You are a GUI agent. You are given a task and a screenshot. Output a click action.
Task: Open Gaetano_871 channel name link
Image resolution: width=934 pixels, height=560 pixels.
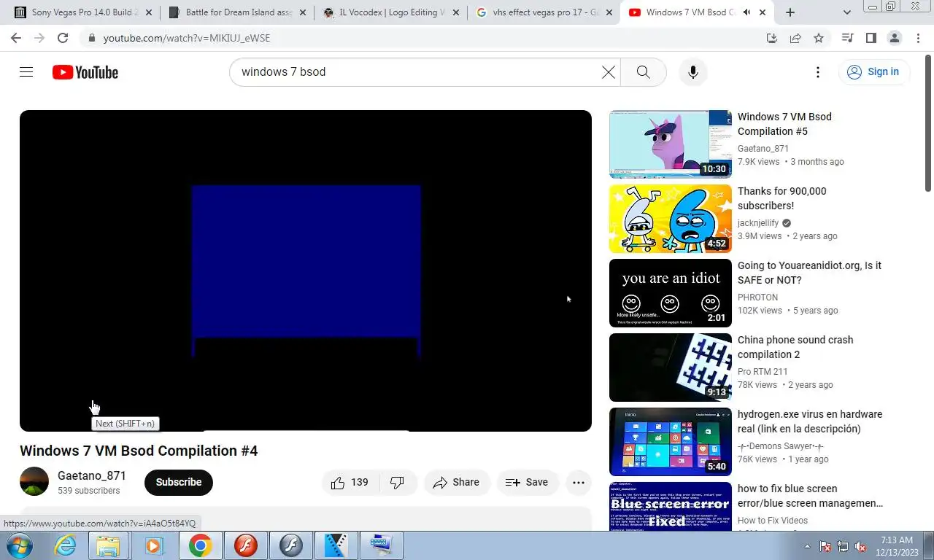click(92, 475)
